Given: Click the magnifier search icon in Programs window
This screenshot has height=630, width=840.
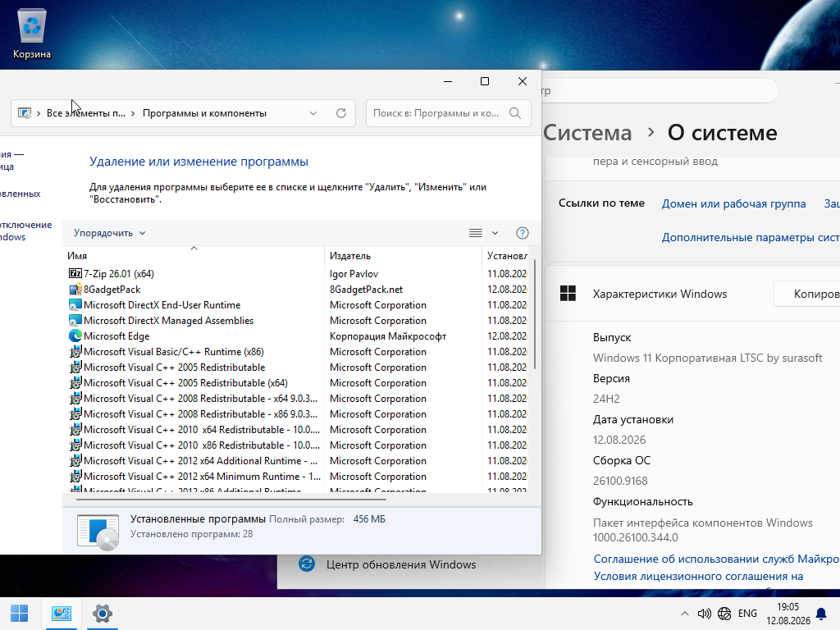Looking at the screenshot, I should (x=515, y=113).
